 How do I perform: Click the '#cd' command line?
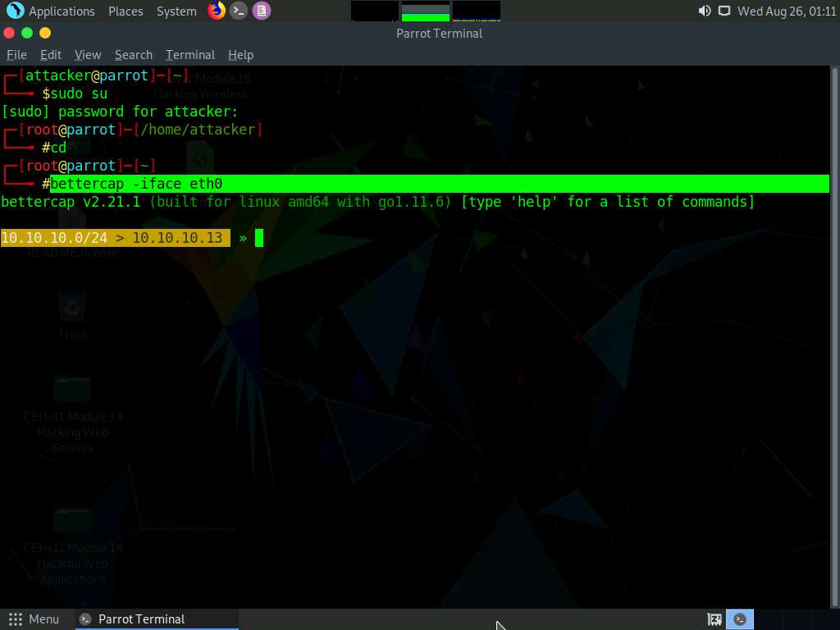tap(54, 148)
